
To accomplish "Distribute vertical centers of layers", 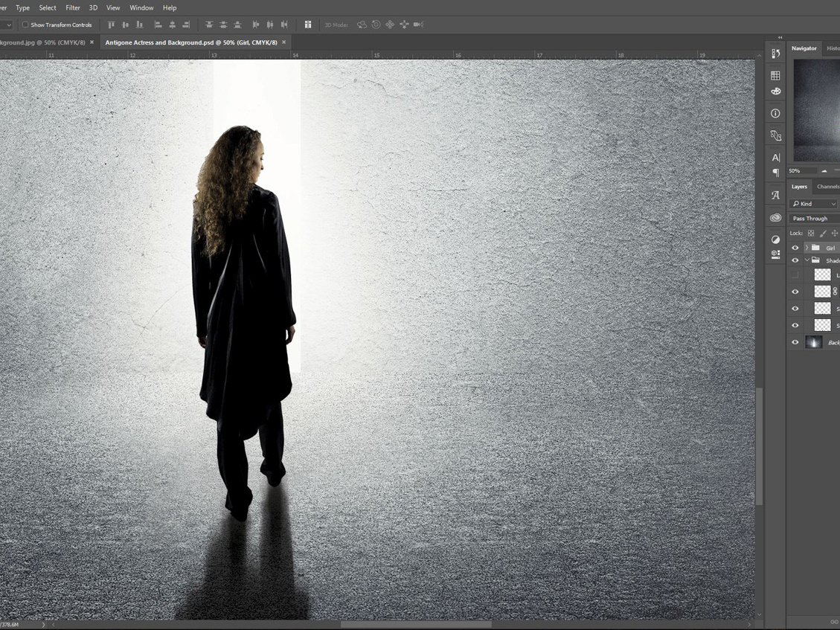I will click(223, 25).
